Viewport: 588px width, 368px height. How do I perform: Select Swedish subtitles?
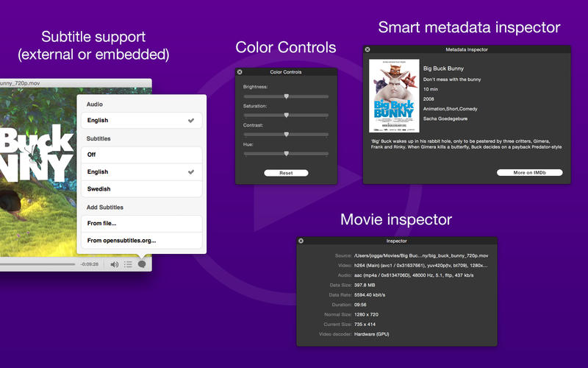(141, 189)
